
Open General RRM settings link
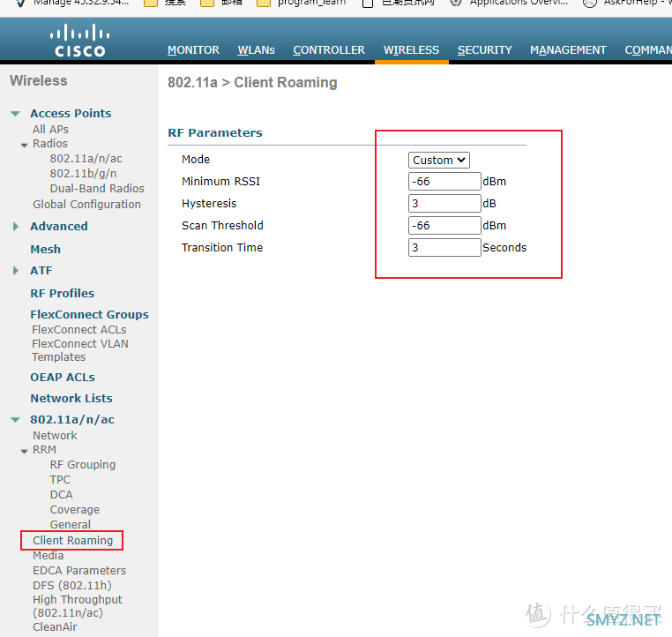pos(71,524)
